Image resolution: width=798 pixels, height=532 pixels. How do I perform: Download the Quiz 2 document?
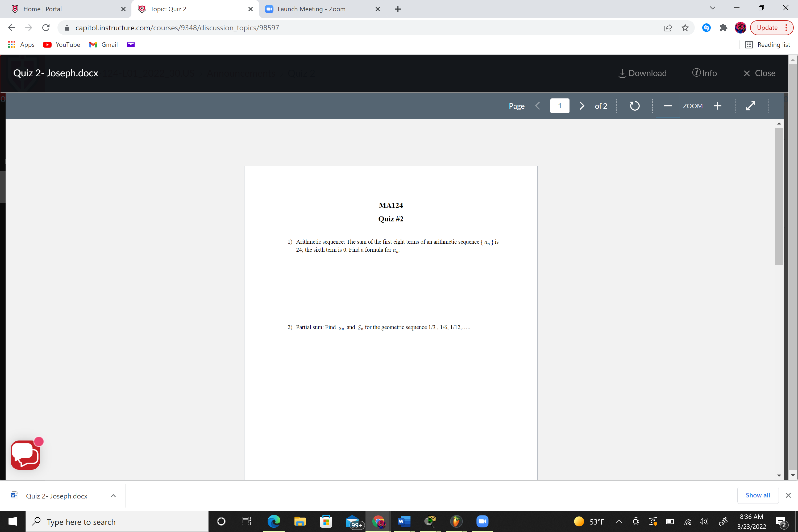642,73
